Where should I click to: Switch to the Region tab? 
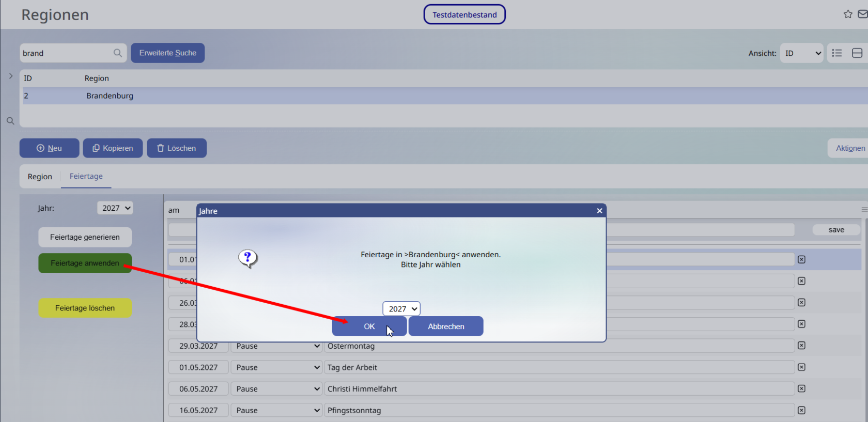40,177
